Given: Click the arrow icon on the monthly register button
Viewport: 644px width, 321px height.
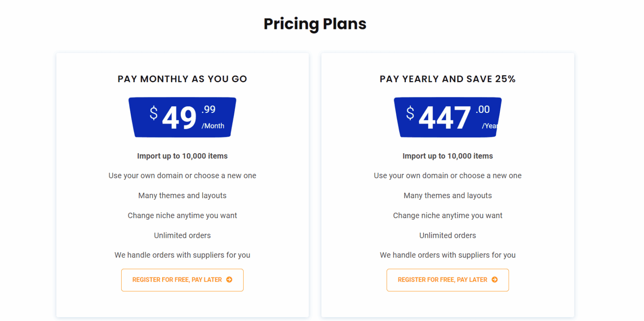Looking at the screenshot, I should pos(230,279).
